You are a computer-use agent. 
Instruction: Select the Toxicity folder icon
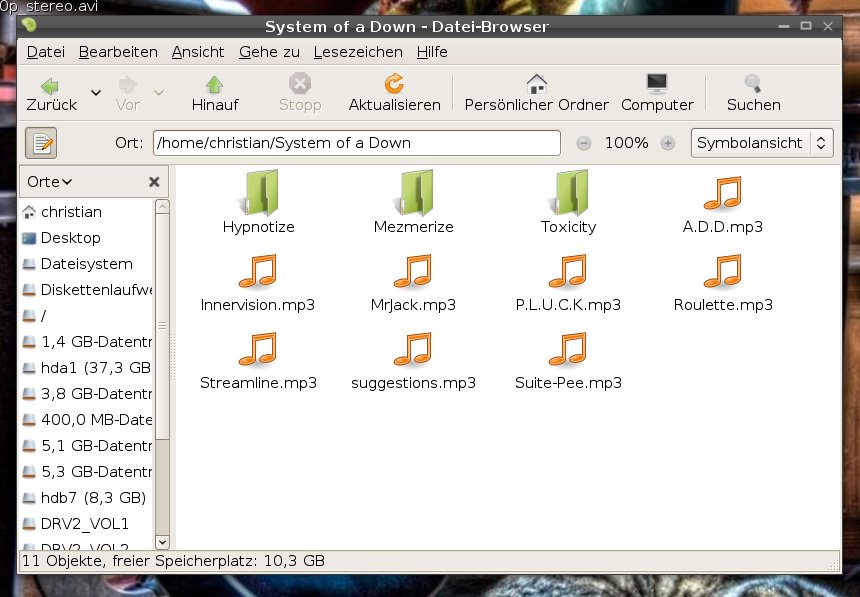[569, 192]
